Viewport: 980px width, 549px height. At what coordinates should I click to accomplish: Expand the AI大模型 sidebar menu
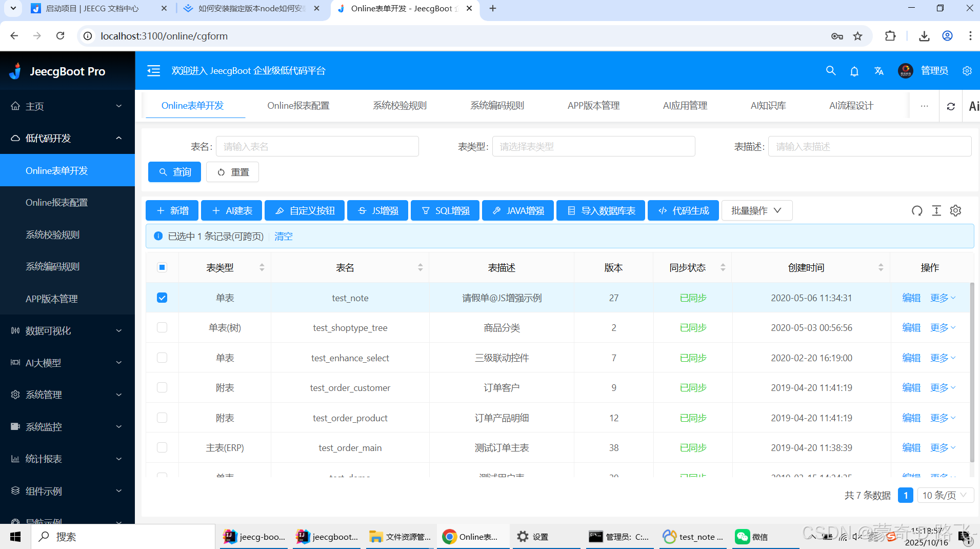67,363
